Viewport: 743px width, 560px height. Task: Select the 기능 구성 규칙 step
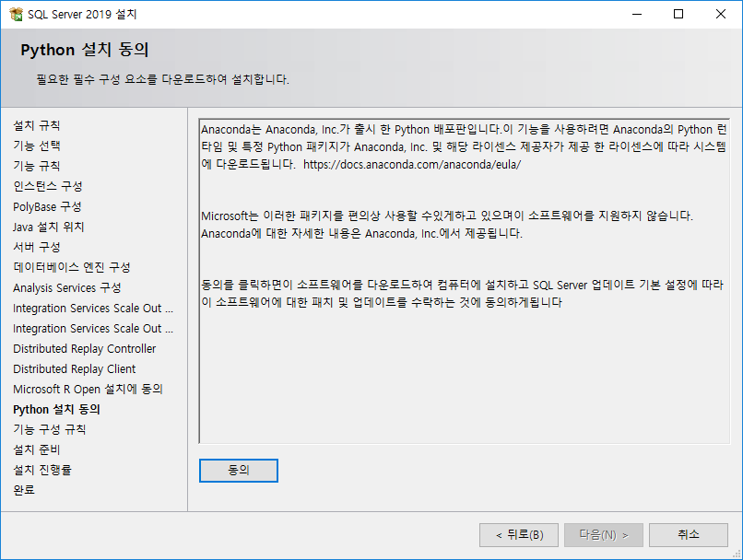[49, 430]
